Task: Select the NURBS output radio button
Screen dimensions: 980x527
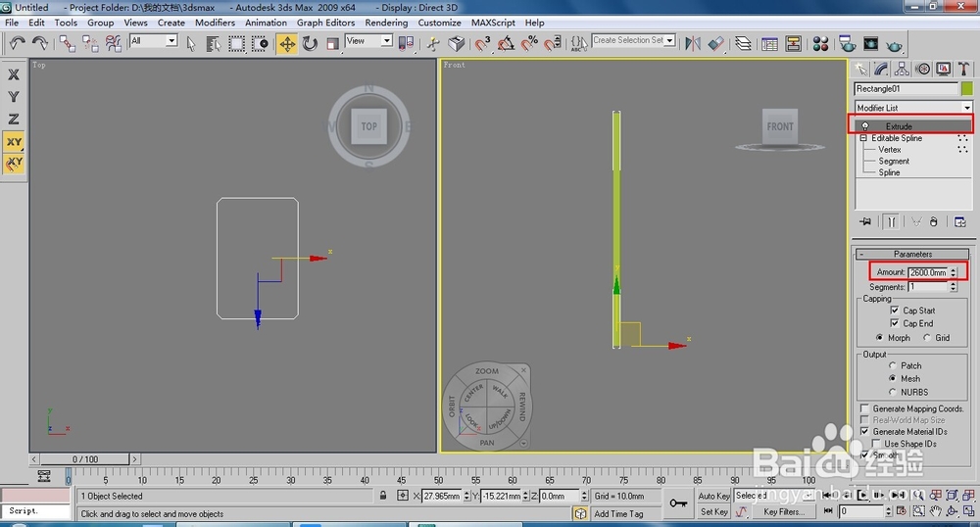Action: (x=893, y=392)
